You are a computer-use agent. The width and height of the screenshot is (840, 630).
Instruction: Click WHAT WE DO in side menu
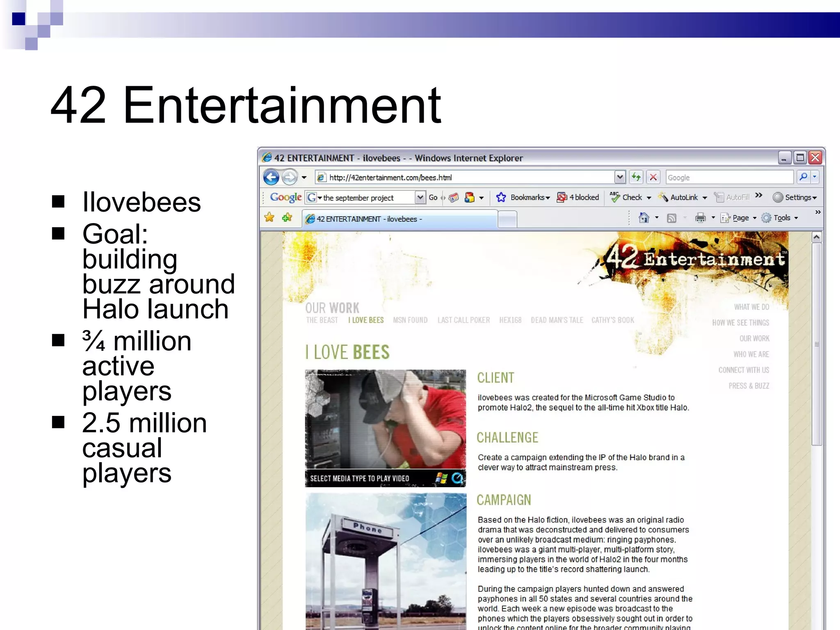tap(751, 307)
